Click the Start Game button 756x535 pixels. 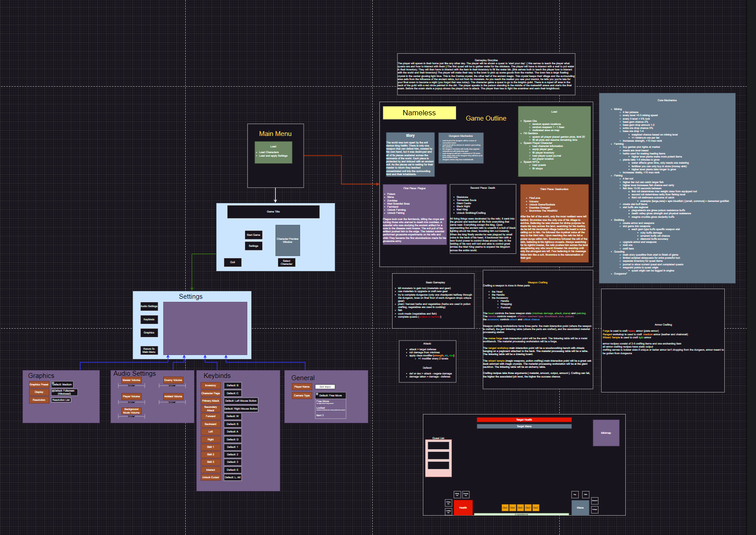click(x=253, y=235)
